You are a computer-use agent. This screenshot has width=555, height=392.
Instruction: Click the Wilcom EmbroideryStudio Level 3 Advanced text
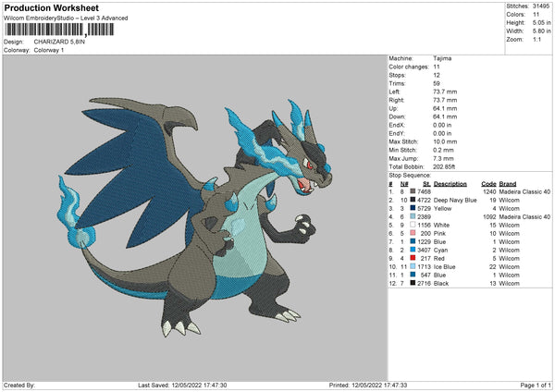pos(66,18)
